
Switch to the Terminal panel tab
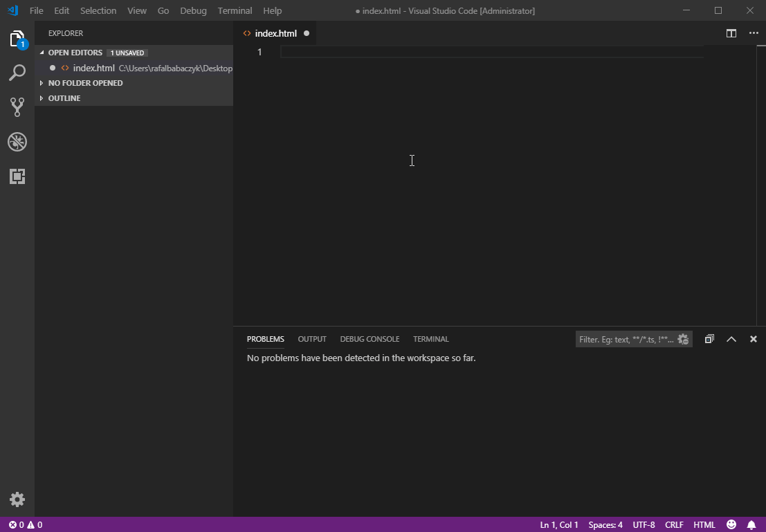click(431, 339)
